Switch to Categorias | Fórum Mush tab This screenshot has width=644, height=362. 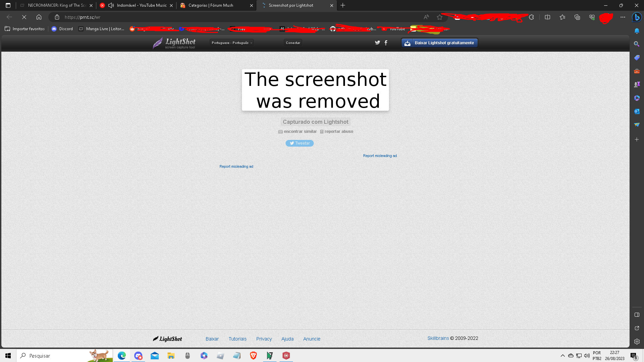217,5
